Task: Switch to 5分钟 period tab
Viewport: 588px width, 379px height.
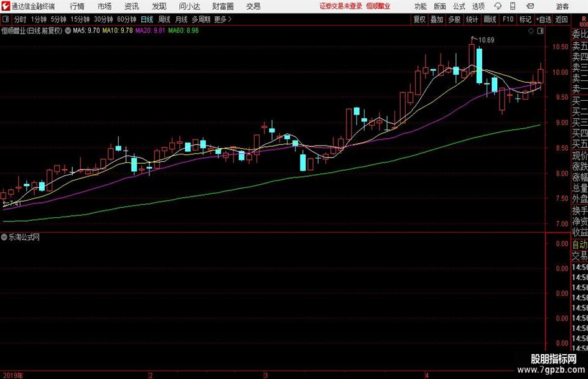Action: click(x=58, y=19)
